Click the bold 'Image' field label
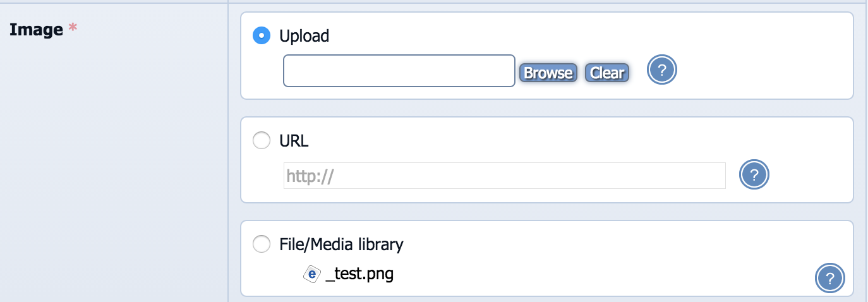This screenshot has width=868, height=302. (x=36, y=30)
